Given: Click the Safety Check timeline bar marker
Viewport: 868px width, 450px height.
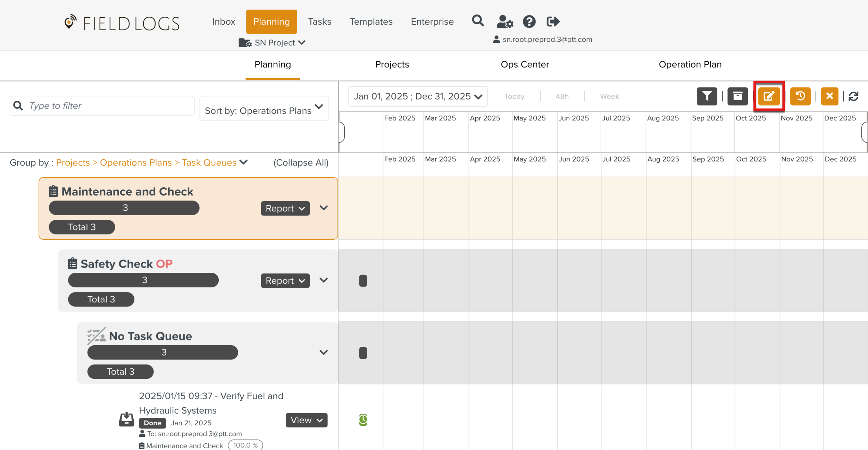Looking at the screenshot, I should (x=363, y=280).
